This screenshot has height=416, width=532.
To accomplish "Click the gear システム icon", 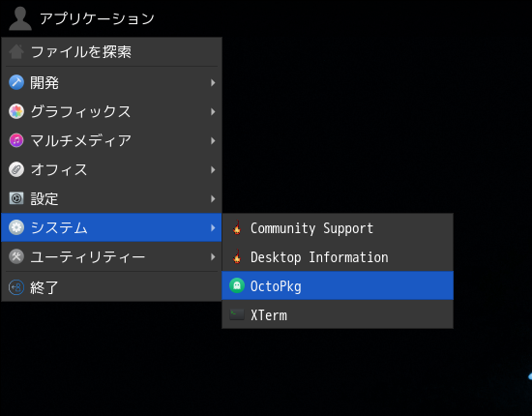I will coord(16,227).
